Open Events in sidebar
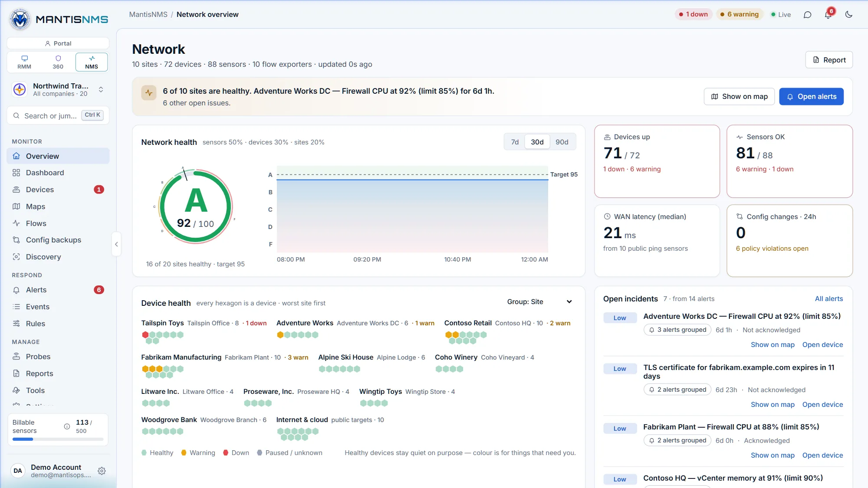 pos(58,307)
